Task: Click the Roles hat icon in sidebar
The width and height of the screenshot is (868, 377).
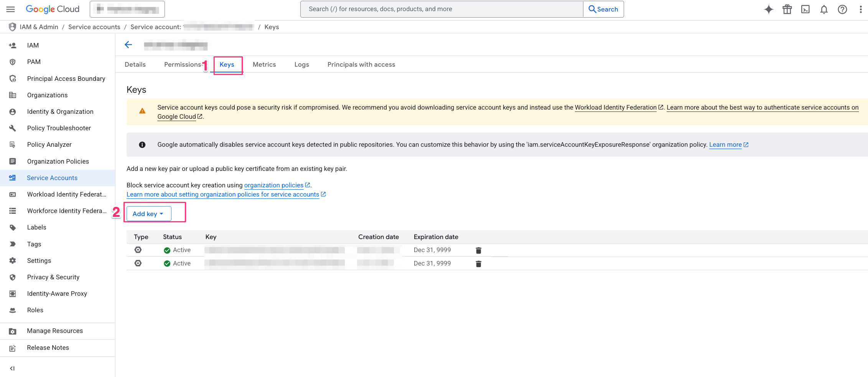Action: 13,310
